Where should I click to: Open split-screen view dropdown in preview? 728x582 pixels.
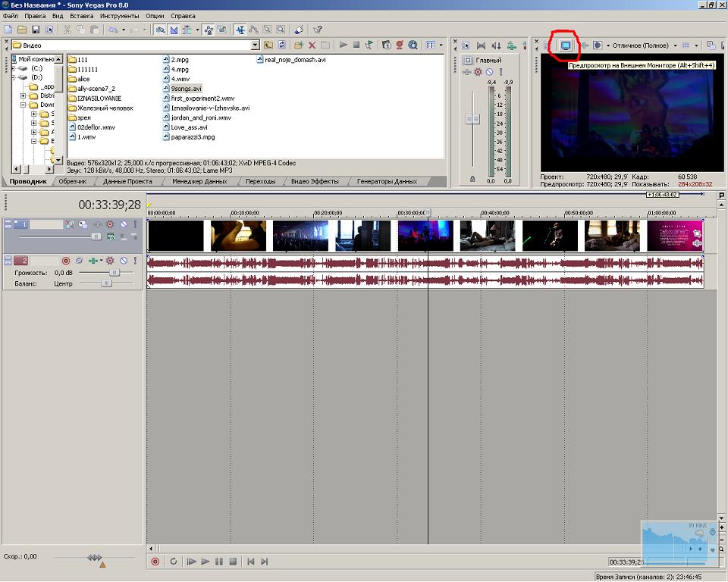pos(608,45)
